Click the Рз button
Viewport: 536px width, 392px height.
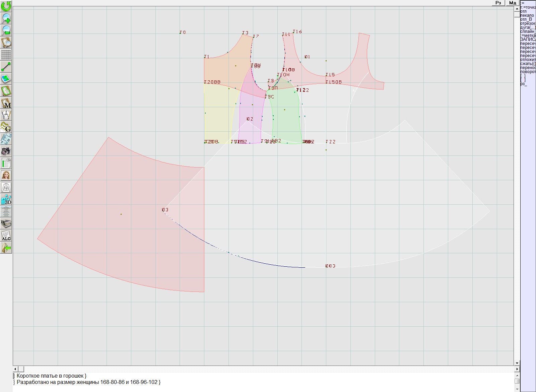point(498,3)
